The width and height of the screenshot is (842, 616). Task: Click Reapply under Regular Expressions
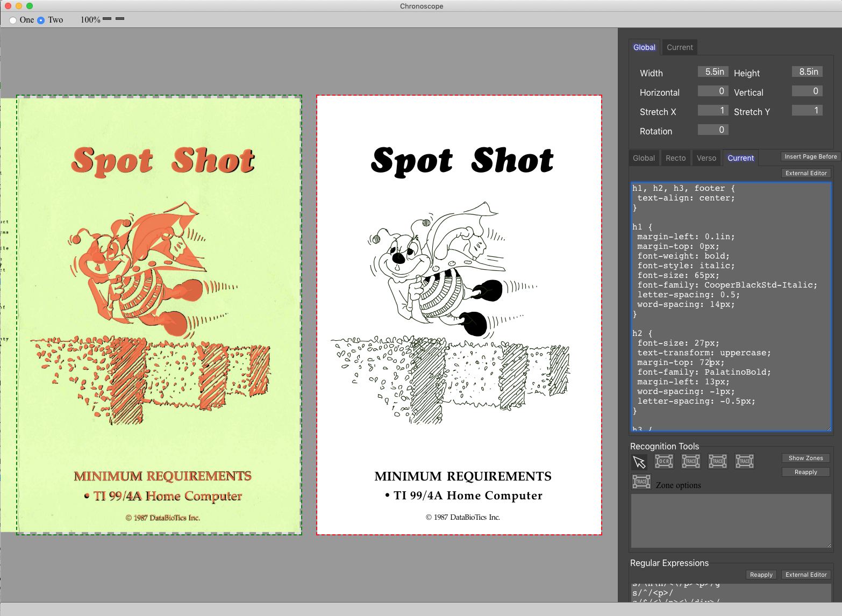[x=761, y=575]
